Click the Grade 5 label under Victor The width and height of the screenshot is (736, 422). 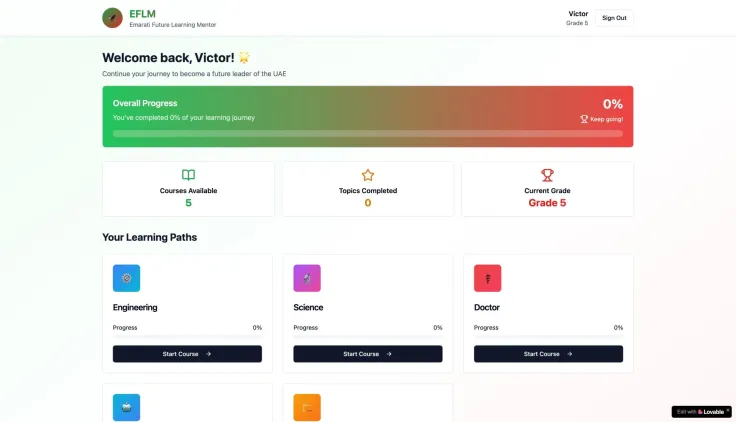click(x=577, y=23)
